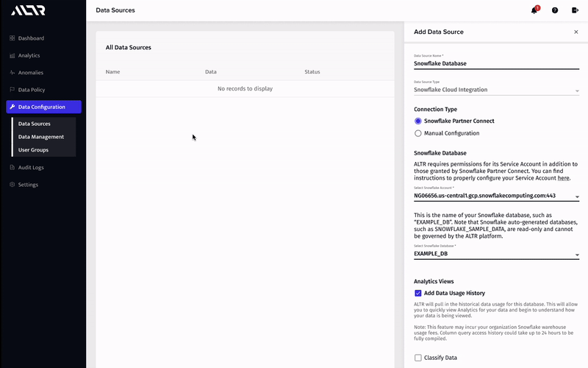Image resolution: width=588 pixels, height=368 pixels.
Task: Open the help question mark icon
Action: pyautogui.click(x=555, y=10)
